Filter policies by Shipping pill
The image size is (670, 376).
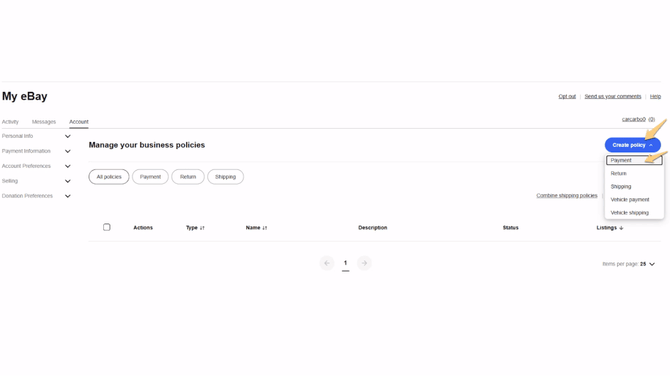pyautogui.click(x=226, y=177)
